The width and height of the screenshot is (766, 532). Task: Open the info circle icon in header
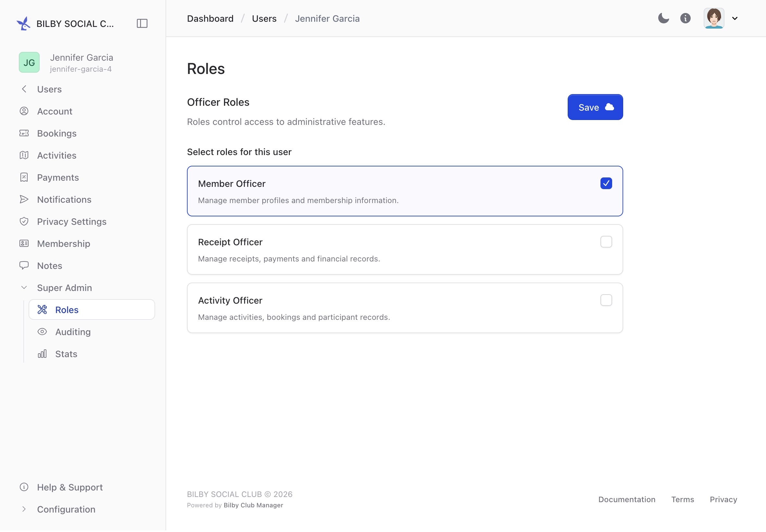(685, 18)
